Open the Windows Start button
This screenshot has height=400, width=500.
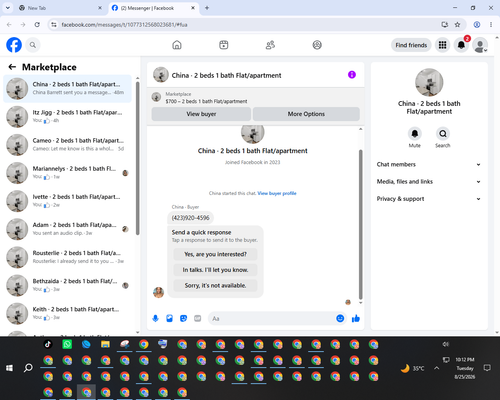(x=9, y=368)
